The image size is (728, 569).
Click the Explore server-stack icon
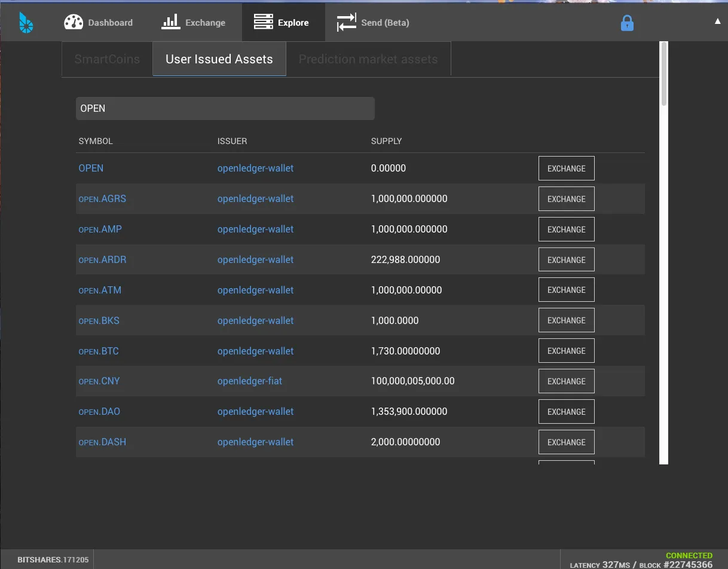[264, 23]
